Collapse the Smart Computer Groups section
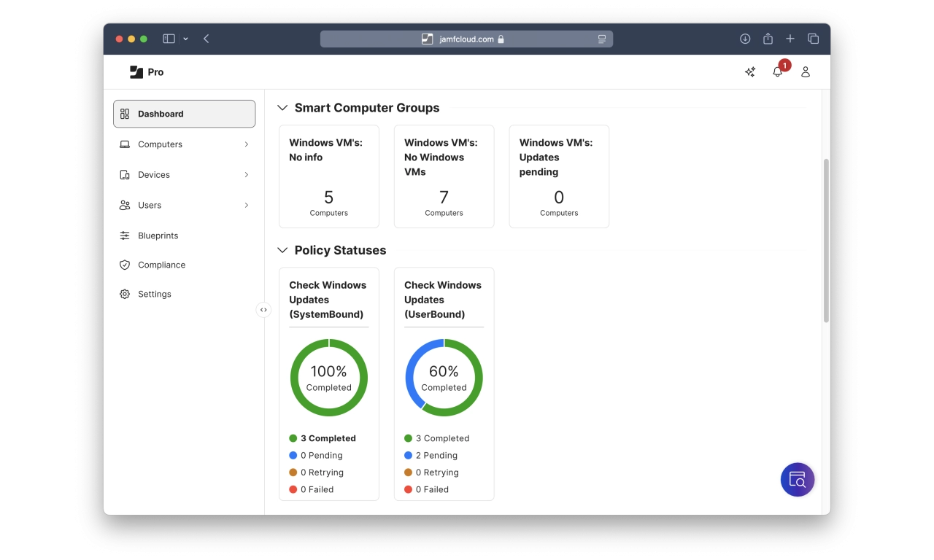Viewport: 934px width, 560px height. [x=282, y=108]
